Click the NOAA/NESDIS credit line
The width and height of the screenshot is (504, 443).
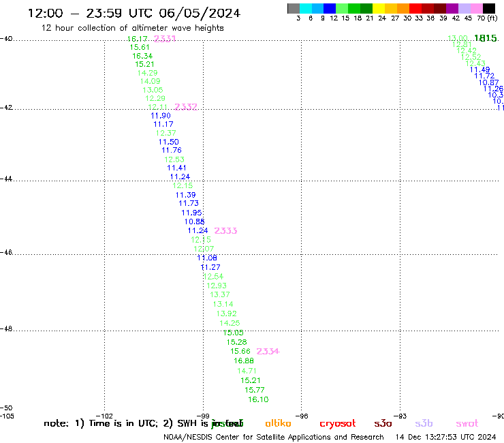tap(274, 438)
